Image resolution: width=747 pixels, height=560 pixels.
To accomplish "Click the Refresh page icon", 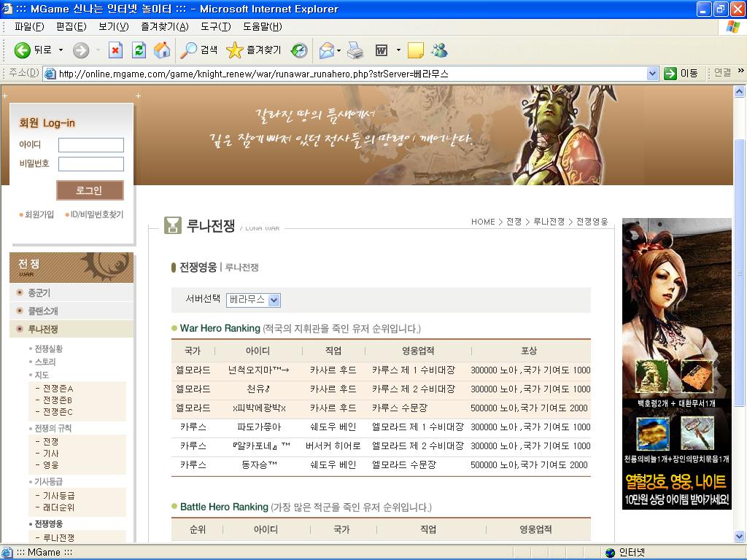I will (x=139, y=50).
